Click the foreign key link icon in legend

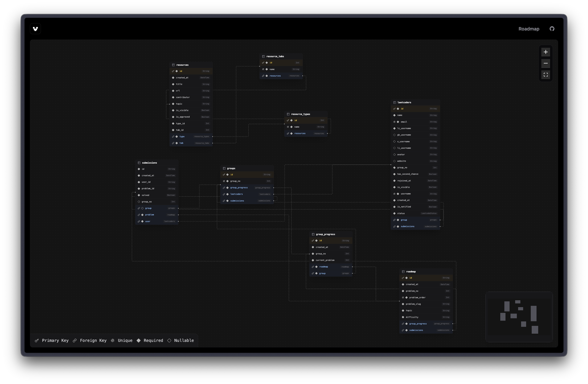coord(75,341)
